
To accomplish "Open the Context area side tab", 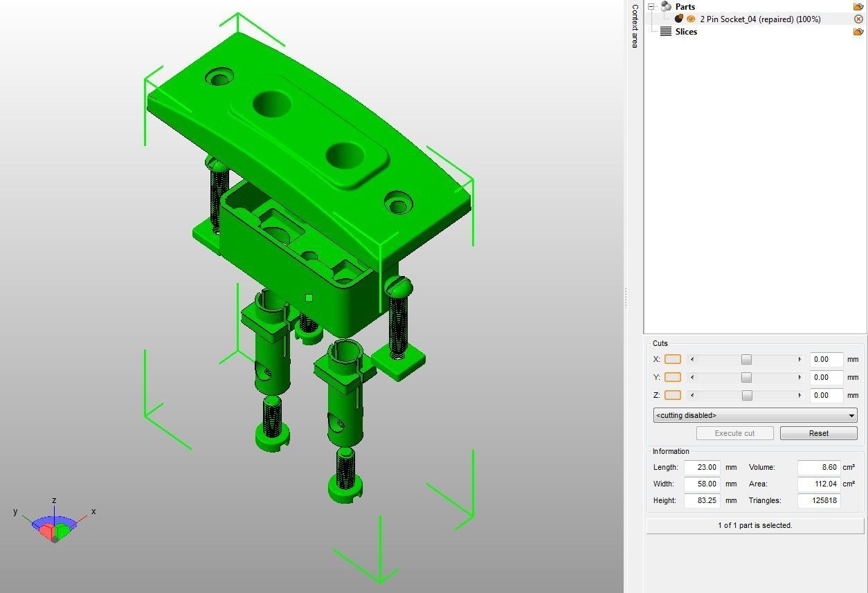I will [634, 26].
